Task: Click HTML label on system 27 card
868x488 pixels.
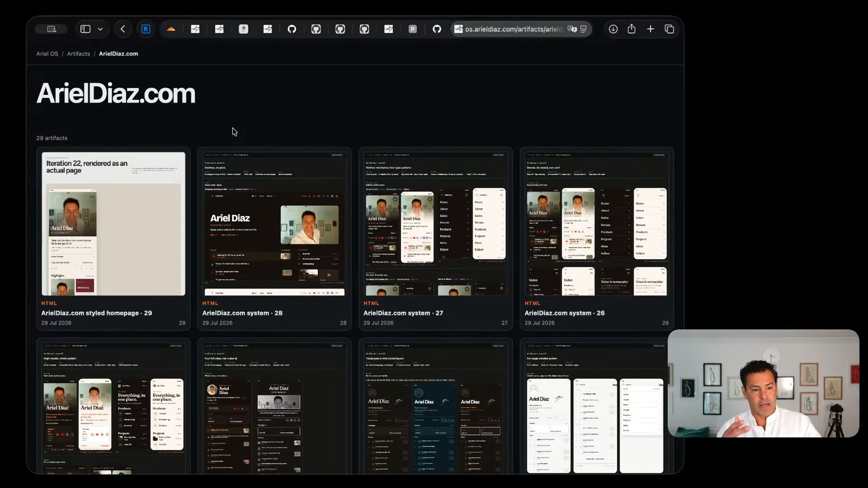Action: [371, 303]
